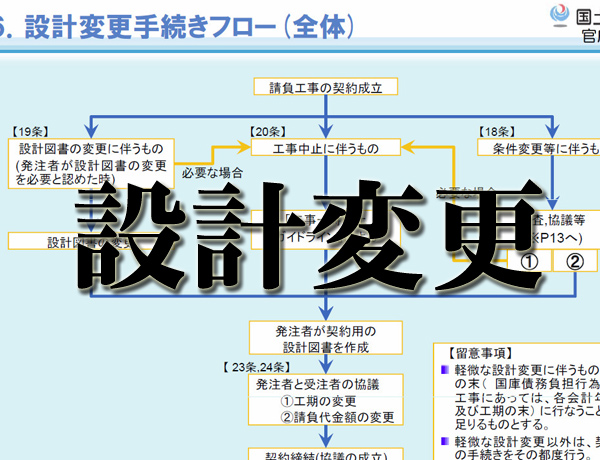Select the 工事中止に伴うもの box
Image resolution: width=600 pixels, height=460 pixels.
[x=326, y=149]
